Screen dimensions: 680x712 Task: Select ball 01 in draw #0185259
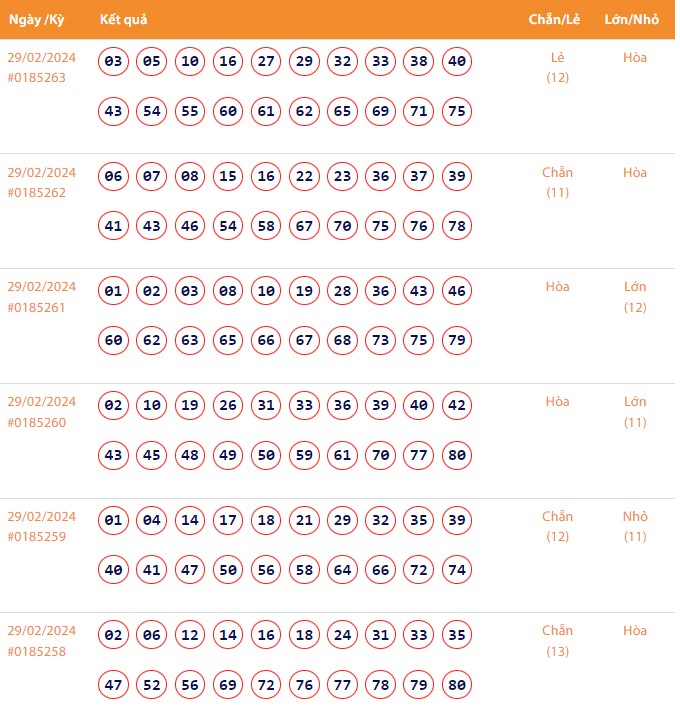coord(114,521)
